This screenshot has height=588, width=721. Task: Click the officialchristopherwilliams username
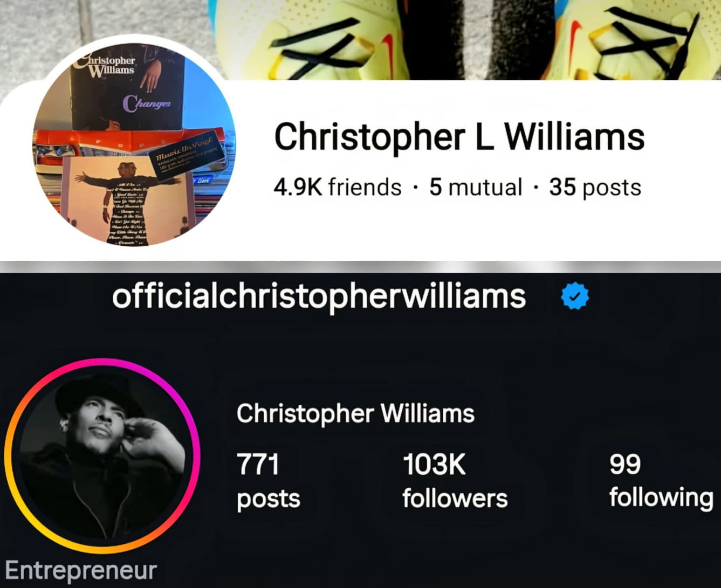[319, 297]
